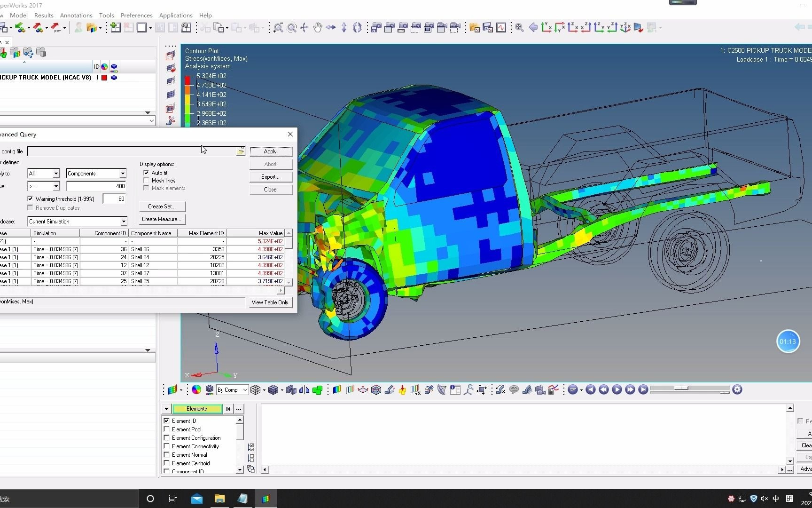
Task: Play the animation forward
Action: 617,389
